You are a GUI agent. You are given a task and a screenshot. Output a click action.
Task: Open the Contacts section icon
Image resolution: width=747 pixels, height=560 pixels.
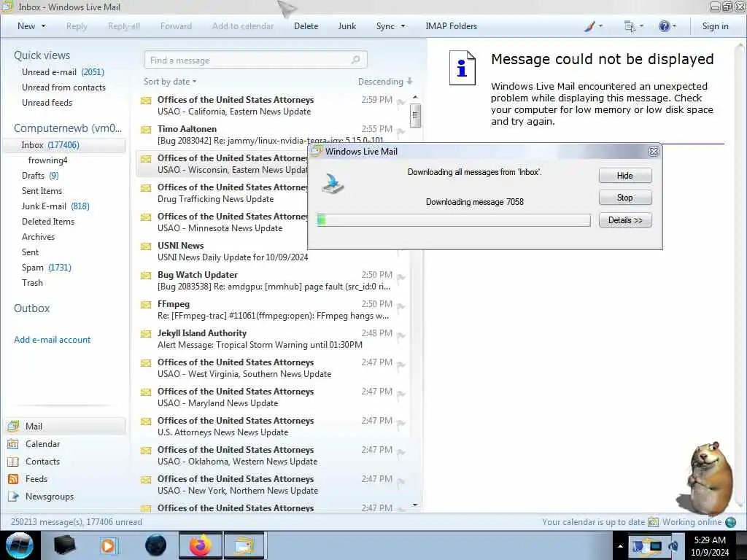pyautogui.click(x=13, y=462)
